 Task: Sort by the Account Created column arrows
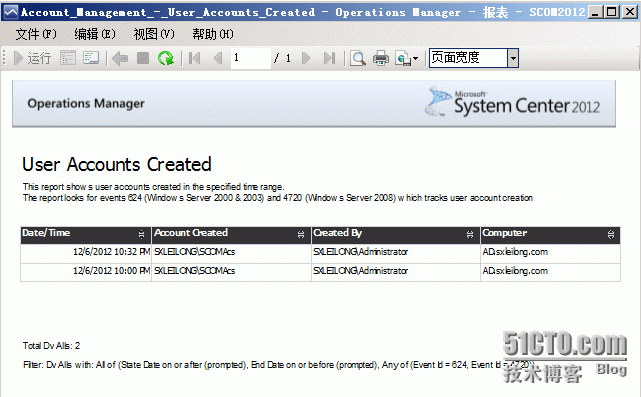(301, 234)
